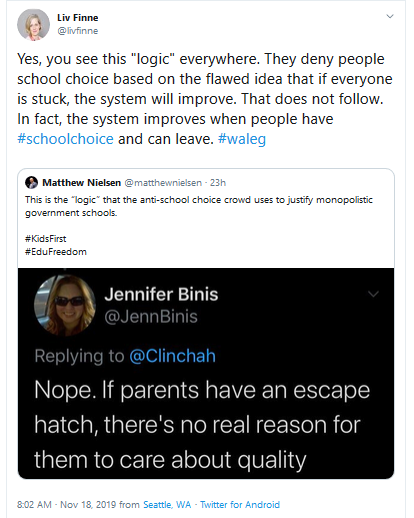
Task: Click the @JennBinis handle in the image
Action: (151, 317)
